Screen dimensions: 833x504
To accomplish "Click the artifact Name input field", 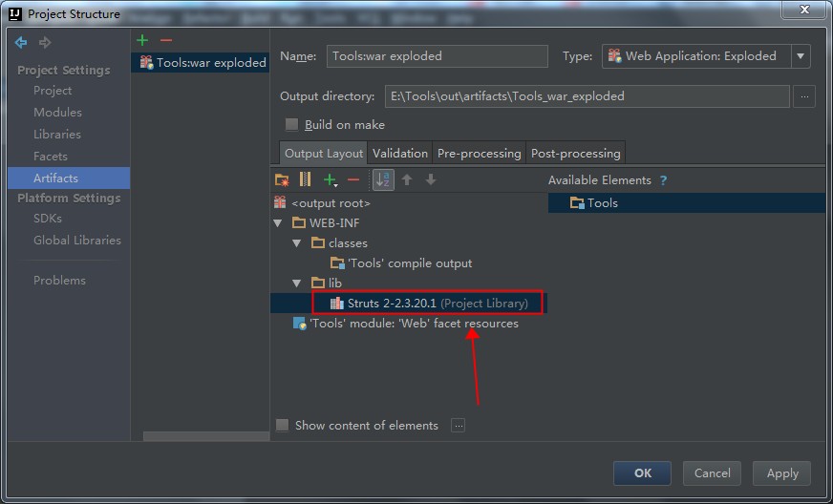I will pos(438,55).
